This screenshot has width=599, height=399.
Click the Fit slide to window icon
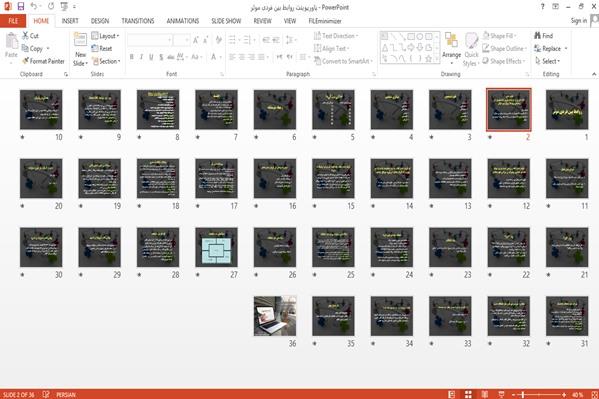[594, 394]
